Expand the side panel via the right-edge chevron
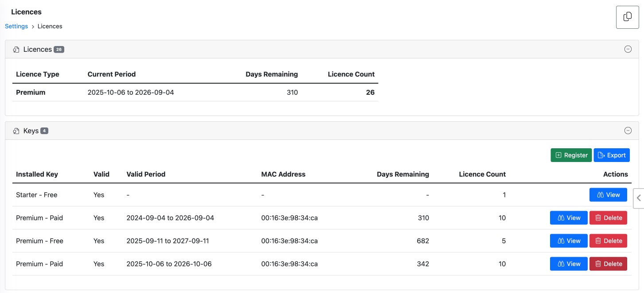 click(x=639, y=198)
